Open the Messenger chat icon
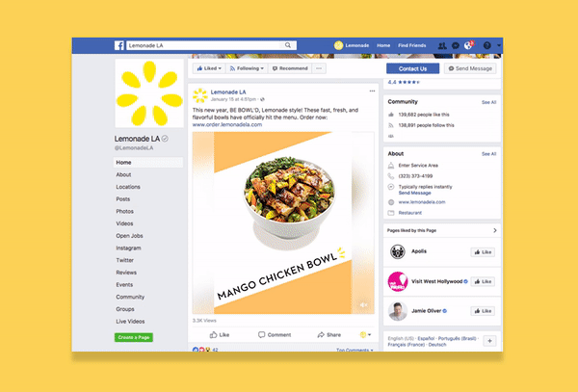Viewport: 578px width, 392px height. click(456, 45)
